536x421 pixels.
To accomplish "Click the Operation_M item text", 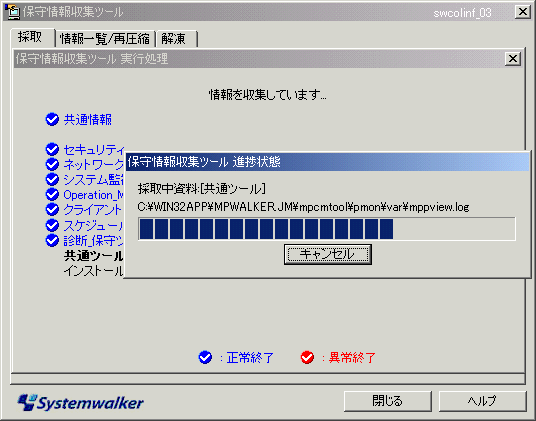I will coord(94,194).
